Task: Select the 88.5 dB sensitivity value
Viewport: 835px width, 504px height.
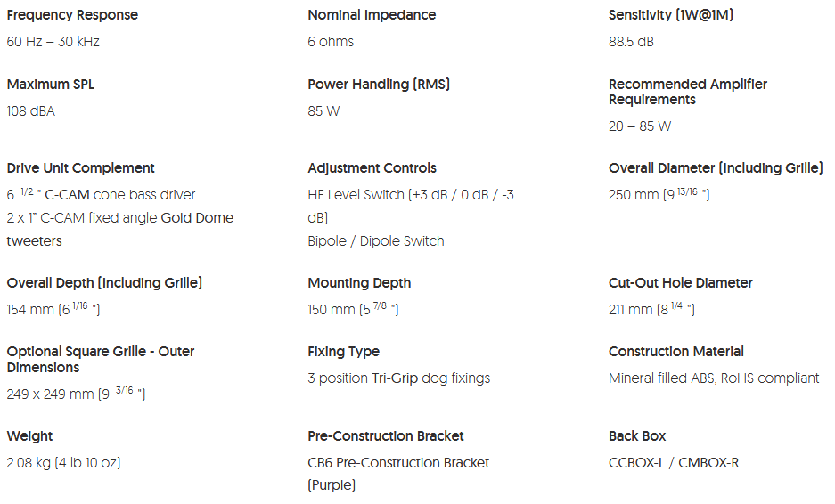Action: (x=631, y=42)
